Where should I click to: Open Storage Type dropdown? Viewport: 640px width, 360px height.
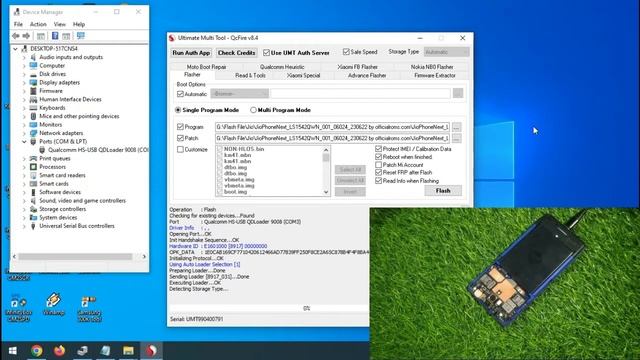[x=447, y=52]
